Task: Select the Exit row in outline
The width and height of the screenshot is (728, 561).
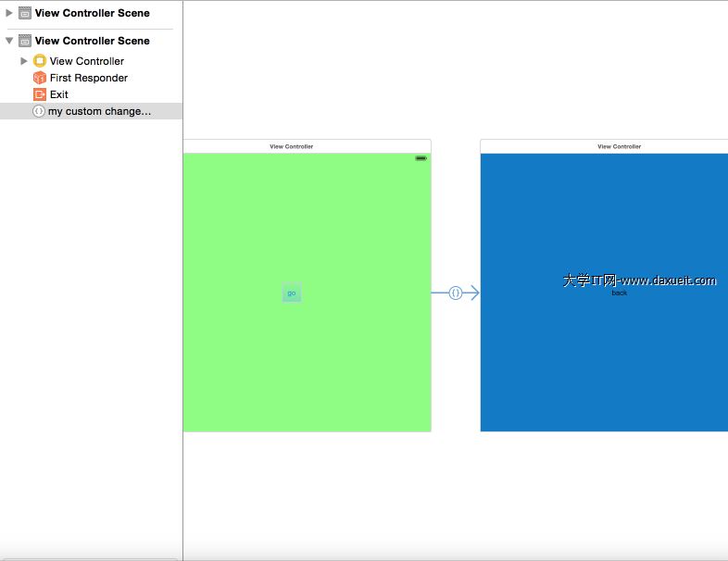Action: click(91, 94)
